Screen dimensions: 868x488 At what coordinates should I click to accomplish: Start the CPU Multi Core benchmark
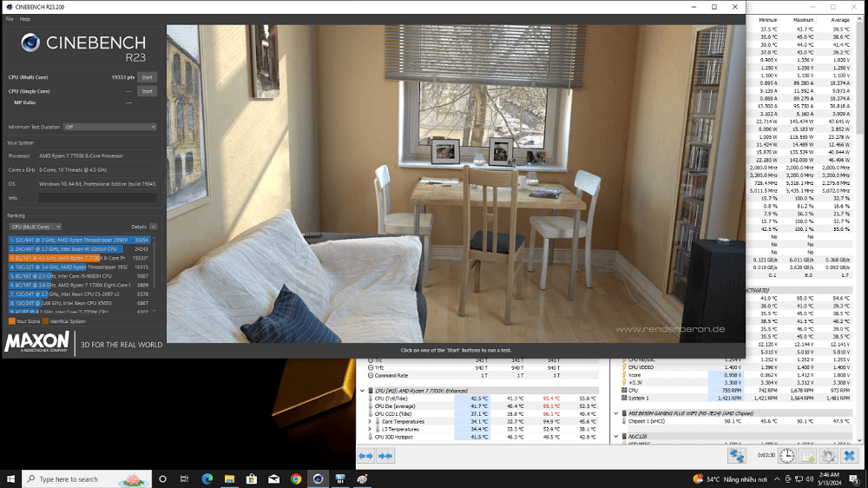coord(147,77)
